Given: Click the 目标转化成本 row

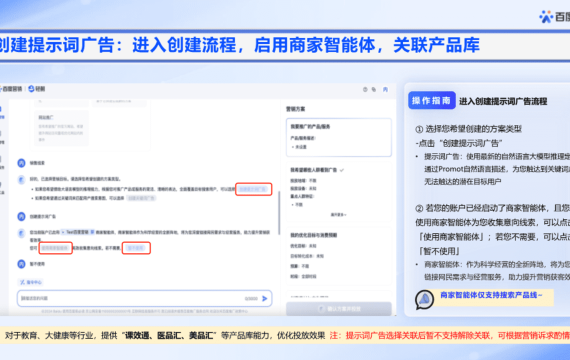Looking at the screenshot, I should [x=307, y=256].
